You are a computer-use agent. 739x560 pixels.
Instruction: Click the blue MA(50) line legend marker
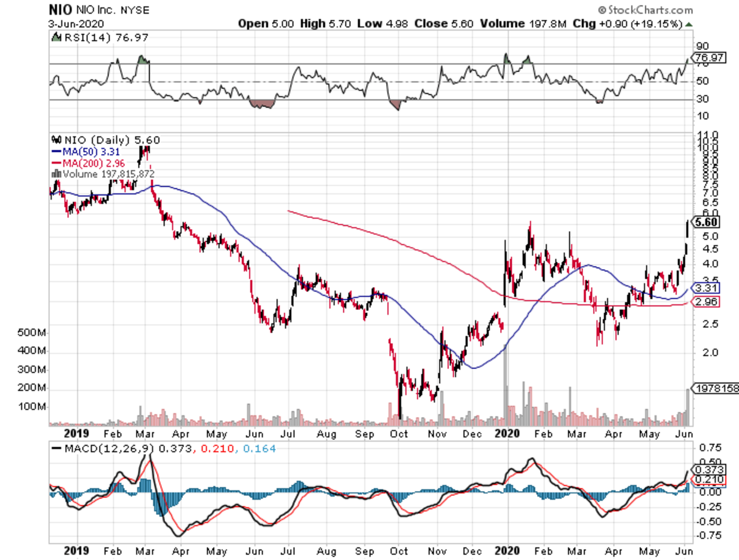57,151
